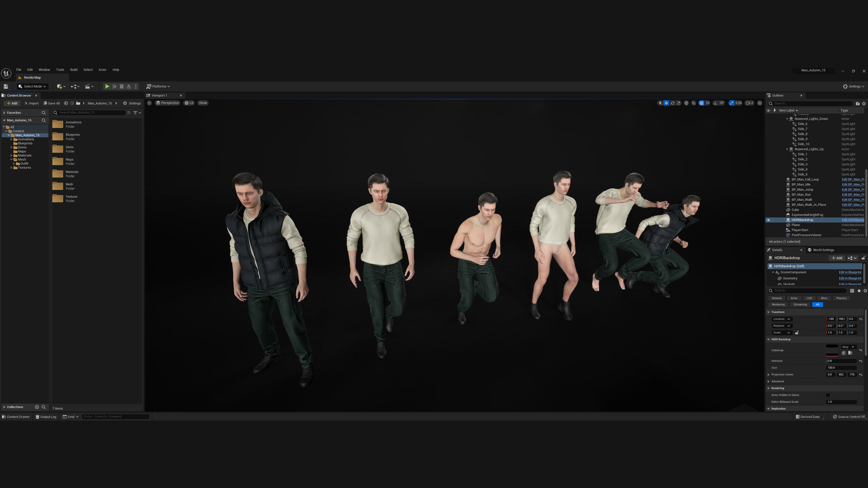Click the Import button in Content Browser

pos(32,103)
